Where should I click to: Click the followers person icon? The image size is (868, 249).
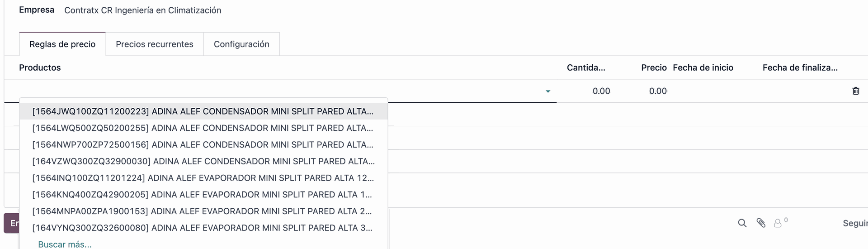(778, 223)
